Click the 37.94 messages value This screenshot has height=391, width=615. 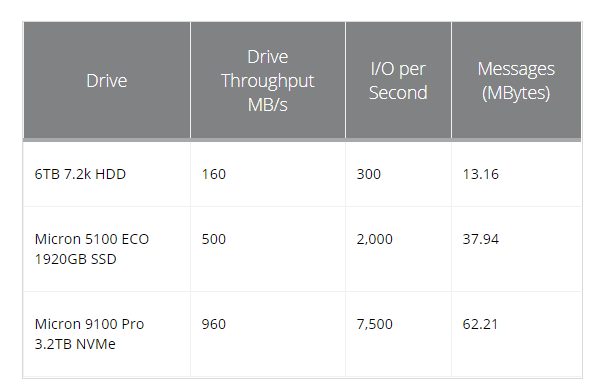tap(480, 239)
